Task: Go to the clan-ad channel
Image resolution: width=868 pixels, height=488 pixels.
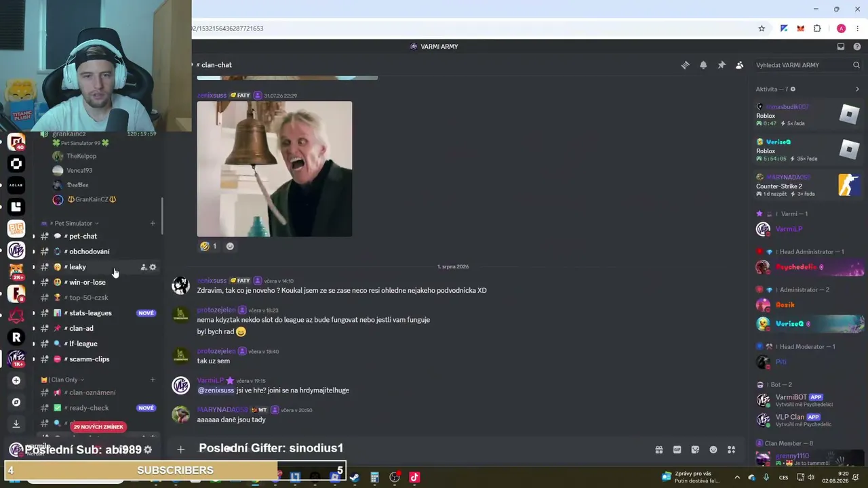Action: tap(99, 328)
